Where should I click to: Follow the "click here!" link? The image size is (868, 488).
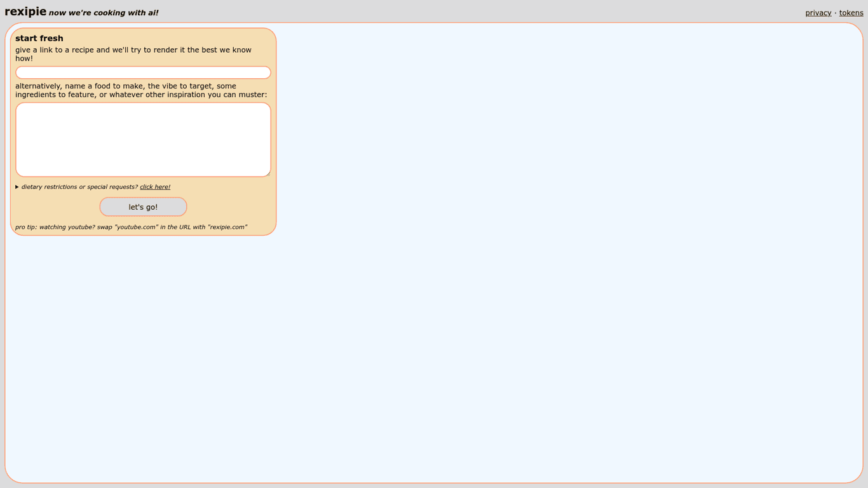tap(155, 187)
